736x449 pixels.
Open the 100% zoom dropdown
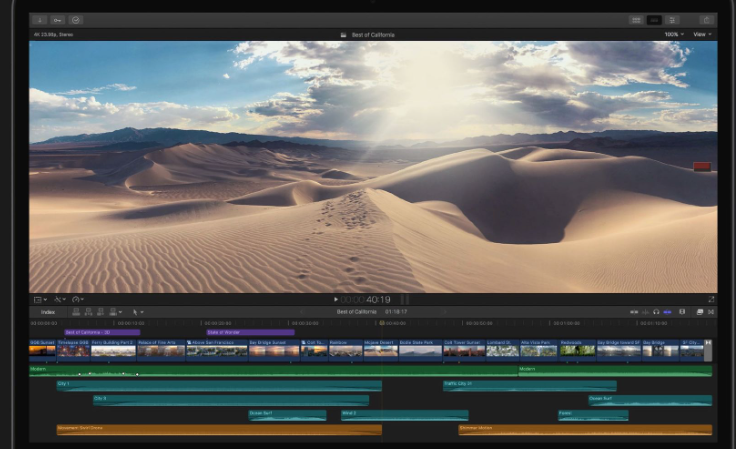click(x=674, y=34)
